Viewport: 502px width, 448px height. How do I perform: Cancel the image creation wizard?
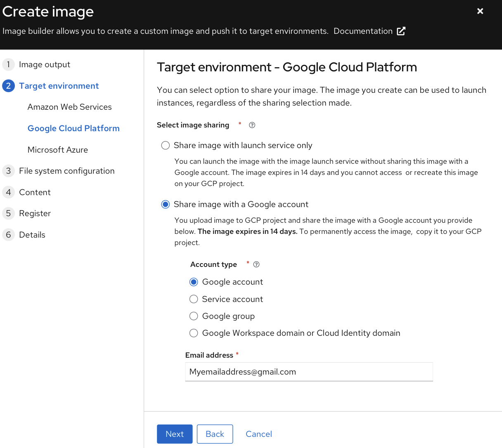pos(259,434)
